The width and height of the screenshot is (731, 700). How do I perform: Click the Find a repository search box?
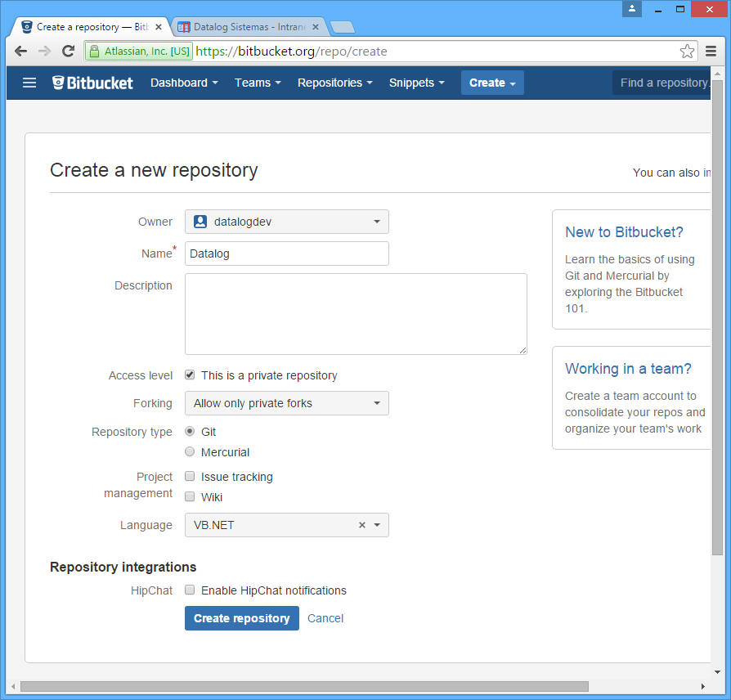[661, 83]
